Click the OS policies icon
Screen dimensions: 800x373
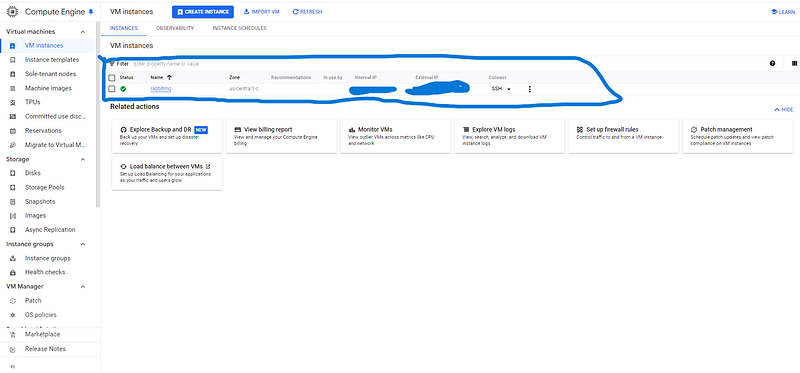[13, 315]
